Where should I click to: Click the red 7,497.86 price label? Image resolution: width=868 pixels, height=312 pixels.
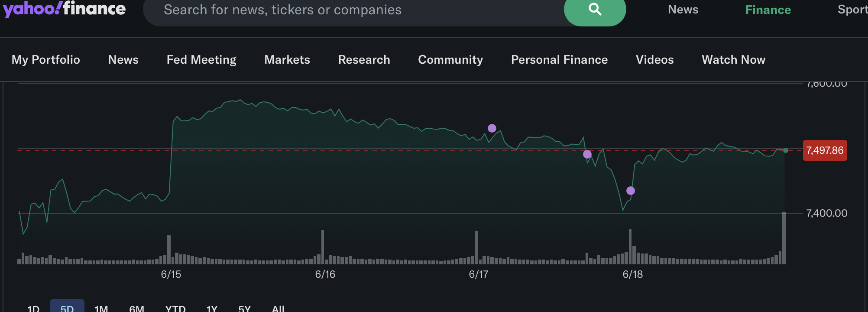[825, 150]
